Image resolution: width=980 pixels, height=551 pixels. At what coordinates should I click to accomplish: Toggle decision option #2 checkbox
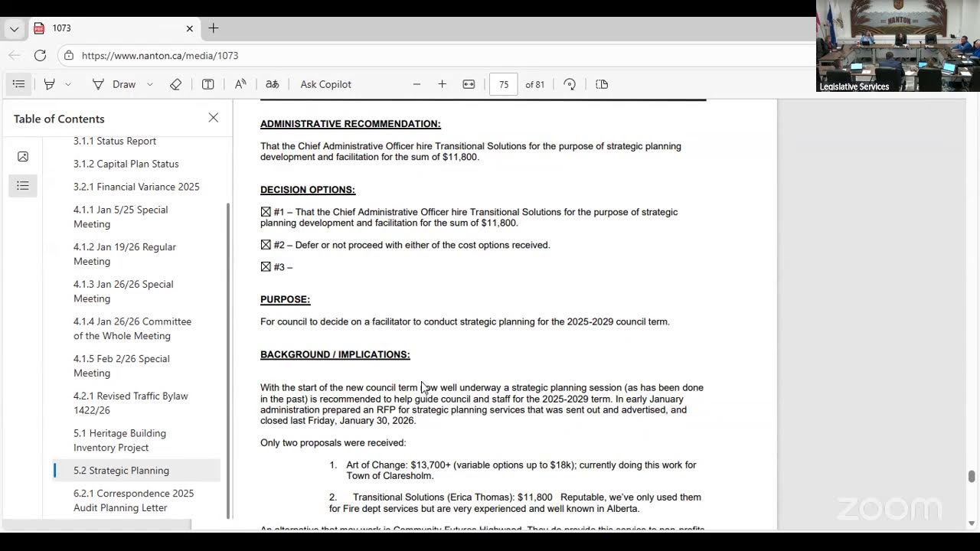266,245
